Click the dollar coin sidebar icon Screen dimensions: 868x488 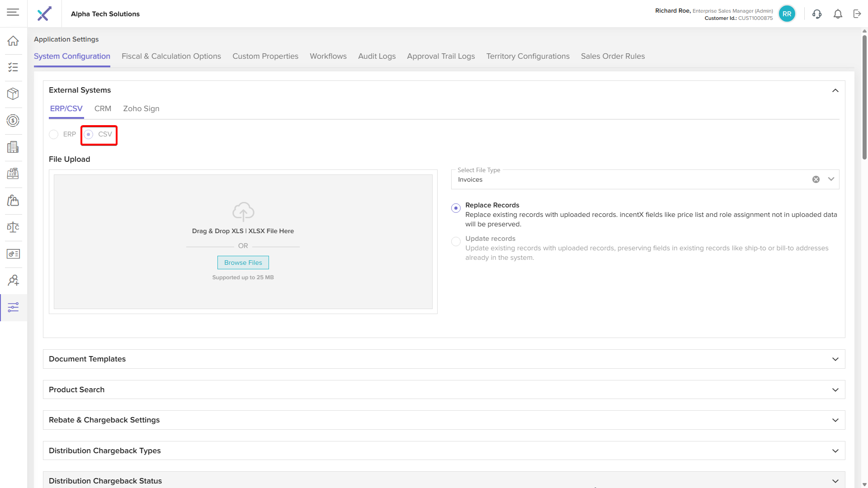pos(13,120)
